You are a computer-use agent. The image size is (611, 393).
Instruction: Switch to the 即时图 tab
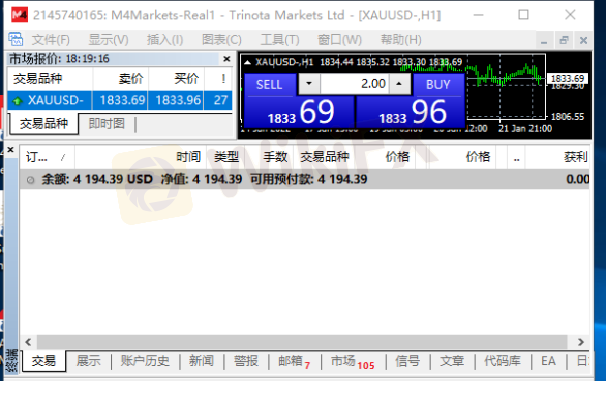106,124
